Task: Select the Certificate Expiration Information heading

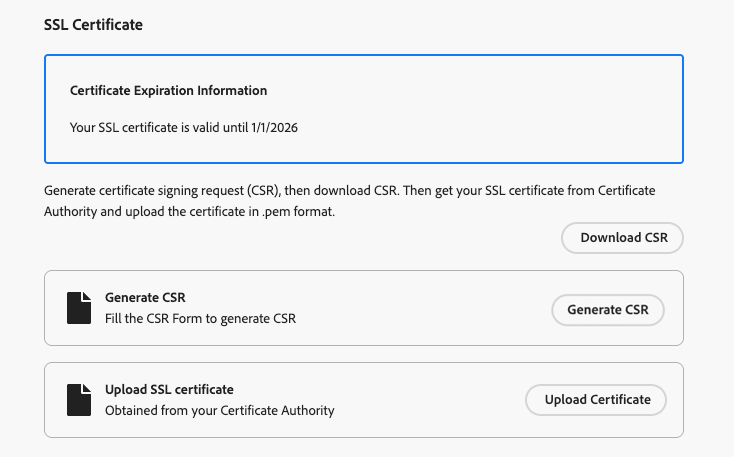Action: [x=168, y=91]
